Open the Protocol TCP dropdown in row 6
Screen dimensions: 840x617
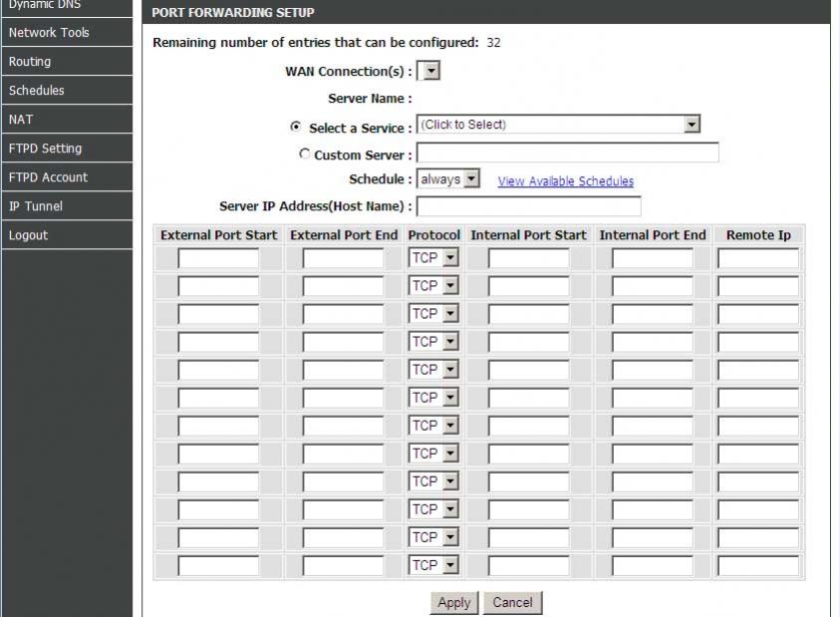(433, 398)
